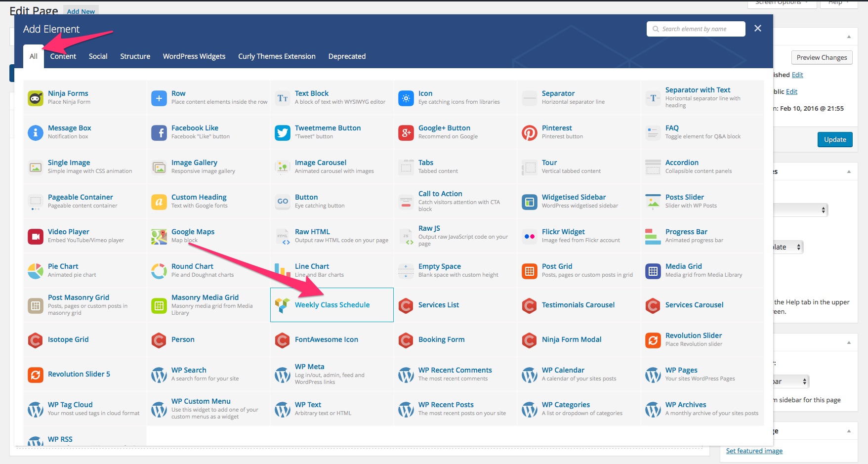Choose the Widgetised Sidebar icon
This screenshot has height=464, width=868.
click(x=530, y=202)
